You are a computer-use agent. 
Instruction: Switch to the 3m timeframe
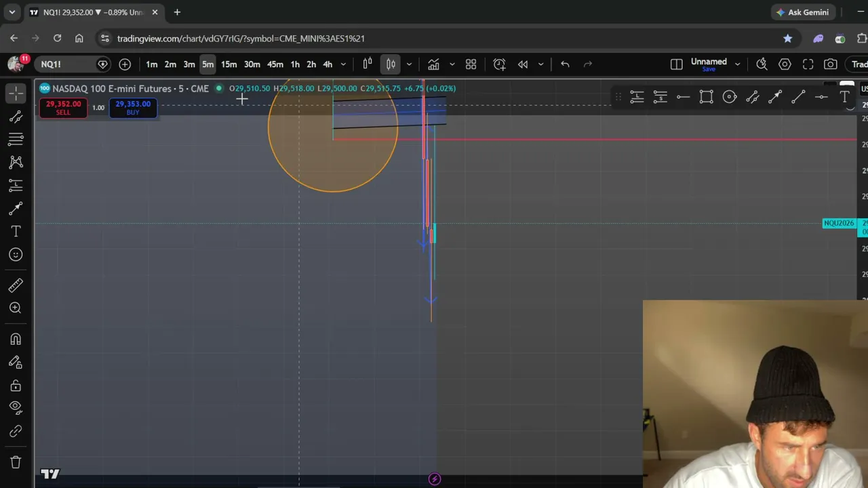tap(189, 64)
